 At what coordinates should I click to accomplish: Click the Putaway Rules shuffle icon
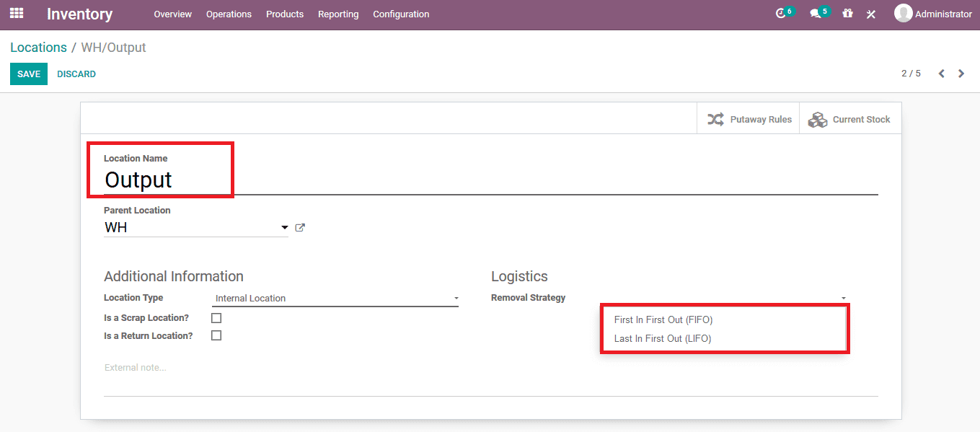pyautogui.click(x=715, y=120)
